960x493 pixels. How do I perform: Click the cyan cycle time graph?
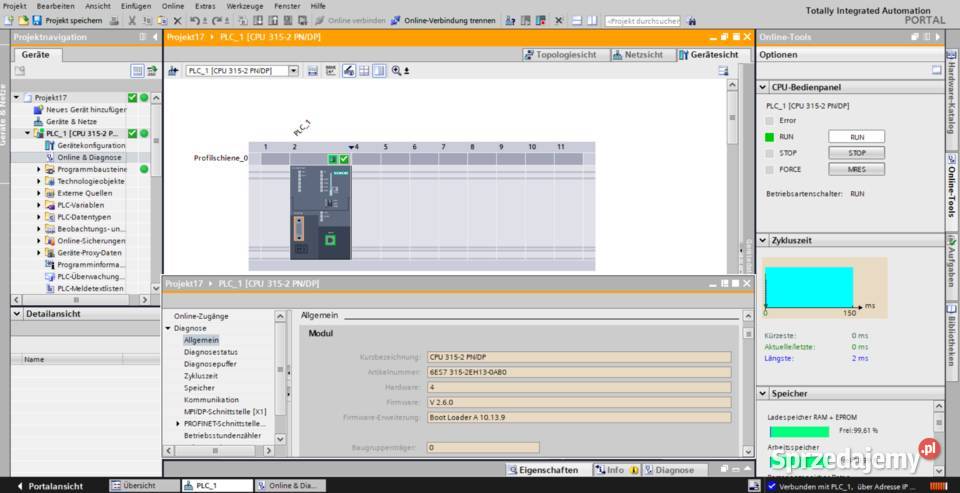[809, 287]
